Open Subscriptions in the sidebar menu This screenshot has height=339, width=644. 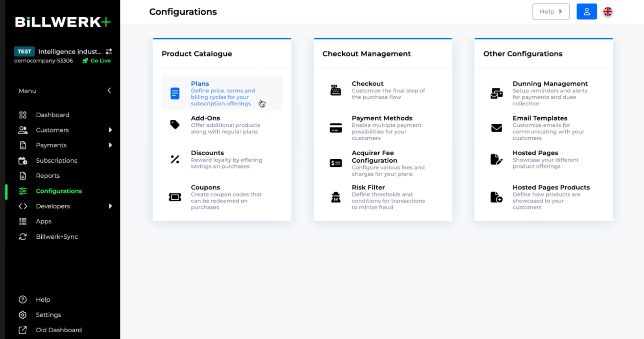tap(56, 160)
